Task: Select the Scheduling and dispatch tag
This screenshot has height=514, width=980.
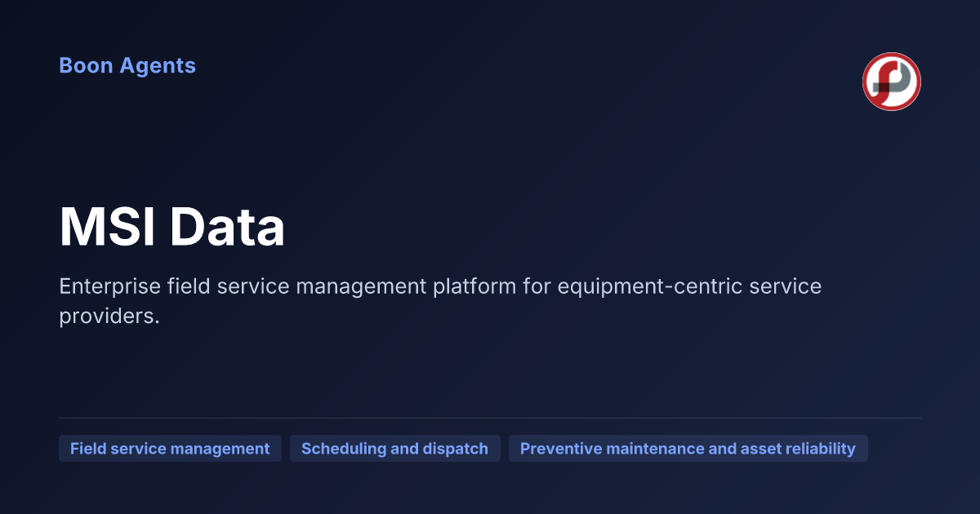Action: tap(395, 449)
